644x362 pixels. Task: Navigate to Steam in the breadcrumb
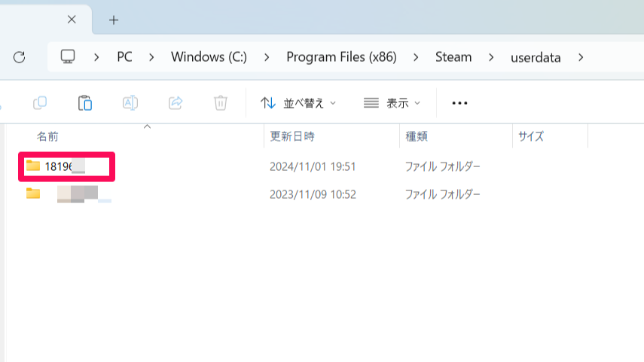tap(453, 57)
